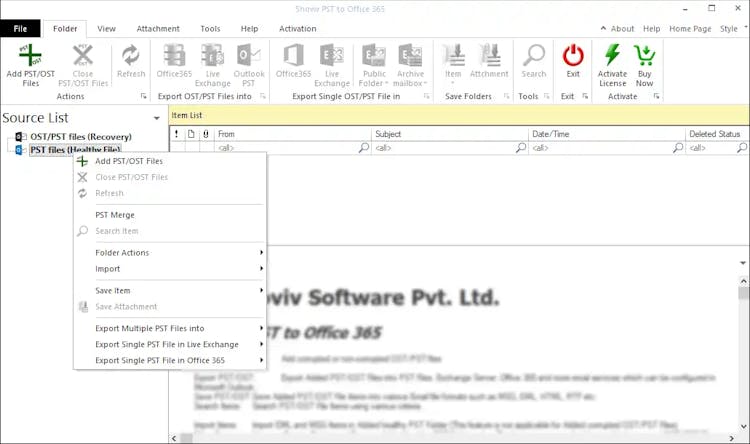Click the importance (!) column header icon
This screenshot has width=750, height=444.
176,134
